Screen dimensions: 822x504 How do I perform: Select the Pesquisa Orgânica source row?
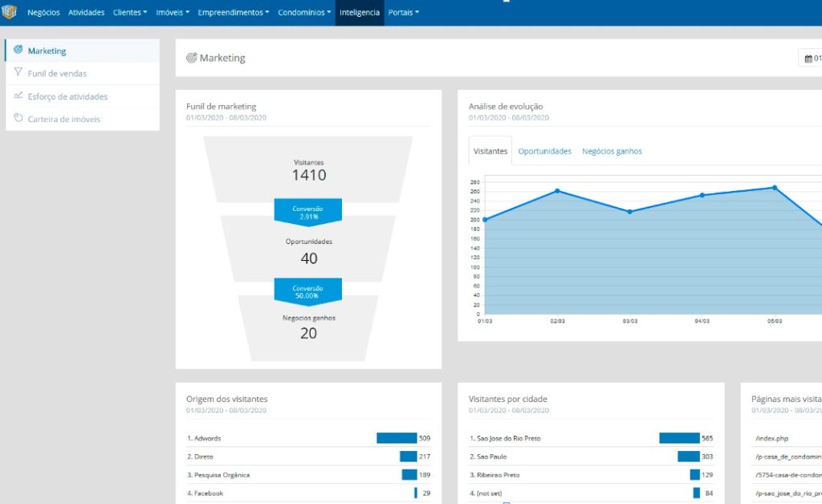[308, 474]
